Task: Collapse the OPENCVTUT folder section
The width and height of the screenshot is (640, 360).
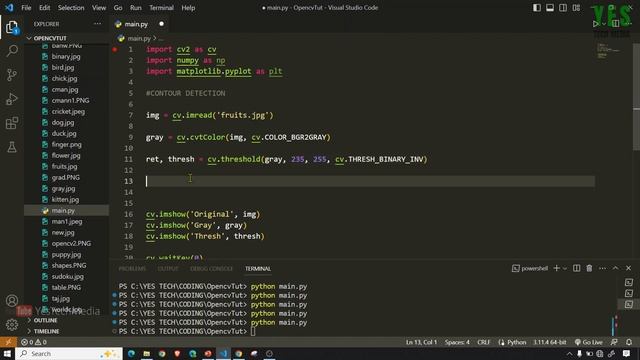Action: coord(50,38)
